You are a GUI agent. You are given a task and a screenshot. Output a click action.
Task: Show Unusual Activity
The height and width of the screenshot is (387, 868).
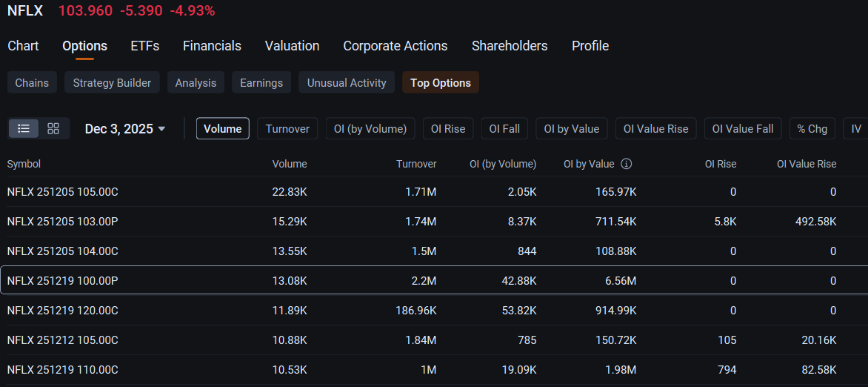[347, 82]
